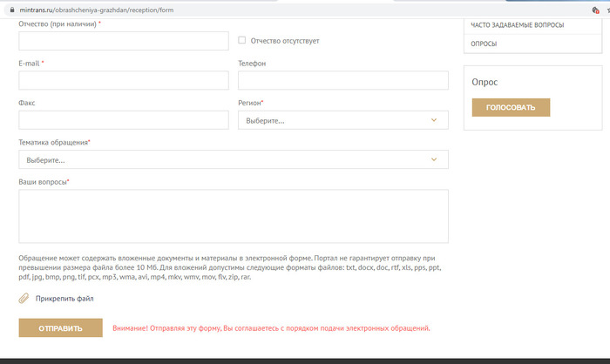610x364 pixels.
Task: Open 'Часто задаваемые вопросы' sidebar item
Action: pos(517,25)
